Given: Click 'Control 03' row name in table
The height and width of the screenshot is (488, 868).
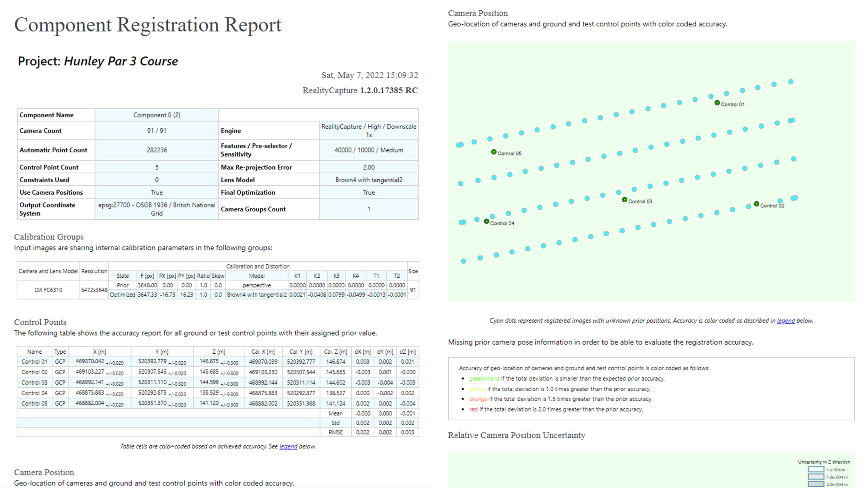Looking at the screenshot, I should pyautogui.click(x=34, y=382).
